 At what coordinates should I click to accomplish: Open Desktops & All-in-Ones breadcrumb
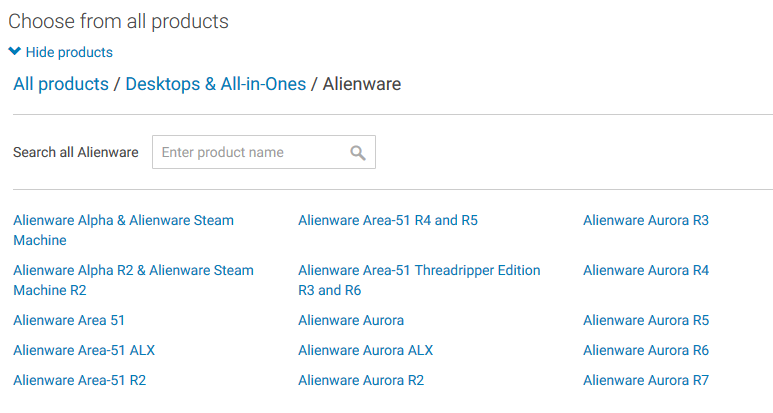[215, 84]
